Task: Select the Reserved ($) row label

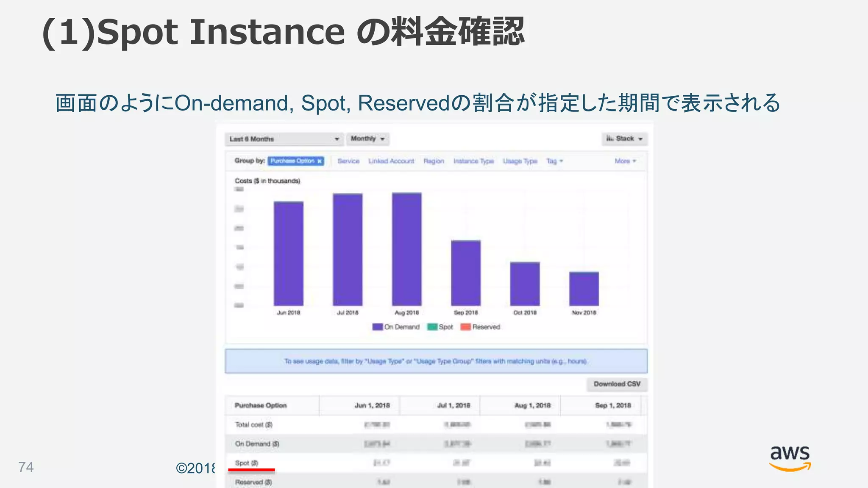Action: [253, 482]
